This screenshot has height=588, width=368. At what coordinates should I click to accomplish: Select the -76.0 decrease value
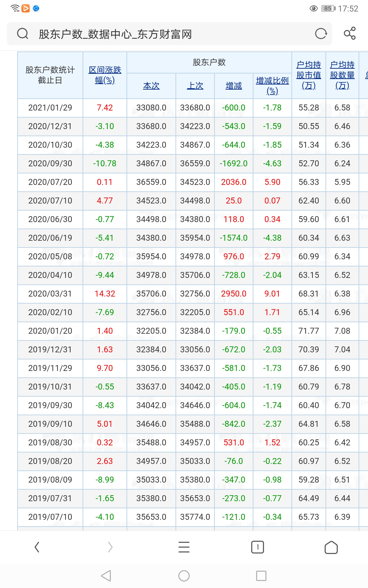[x=234, y=461]
